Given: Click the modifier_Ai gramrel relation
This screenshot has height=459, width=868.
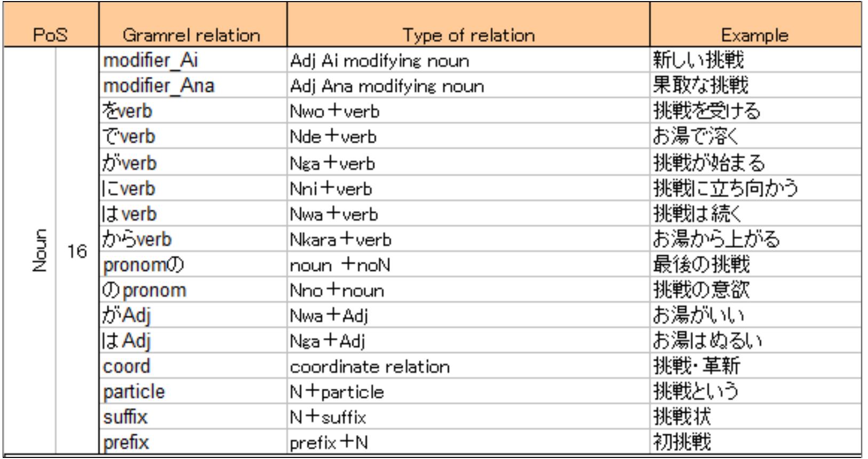Looking at the screenshot, I should tap(150, 60).
